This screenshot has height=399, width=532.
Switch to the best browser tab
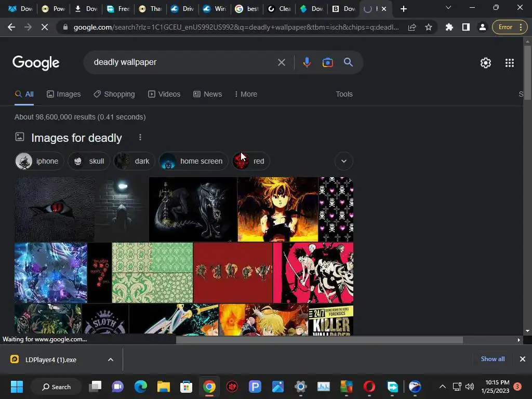click(247, 9)
